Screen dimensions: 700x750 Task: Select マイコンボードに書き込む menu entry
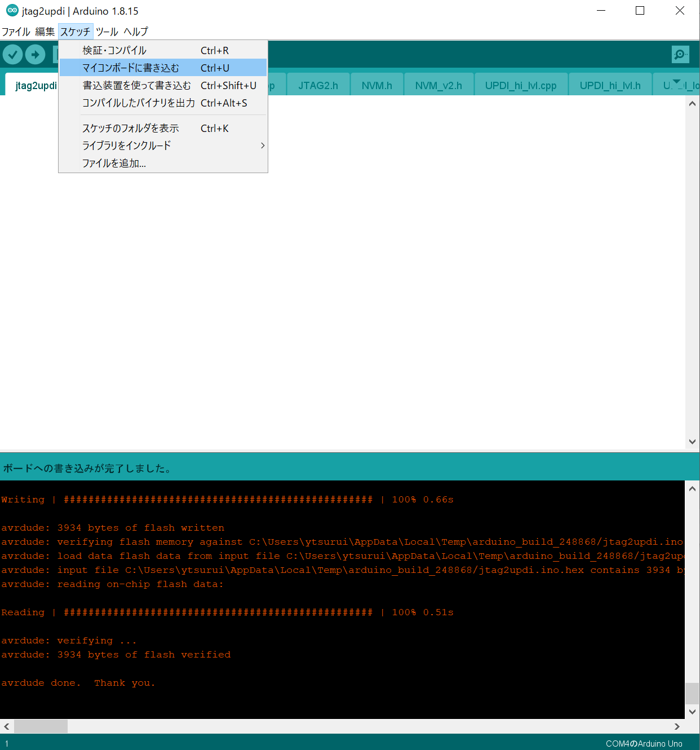point(131,68)
